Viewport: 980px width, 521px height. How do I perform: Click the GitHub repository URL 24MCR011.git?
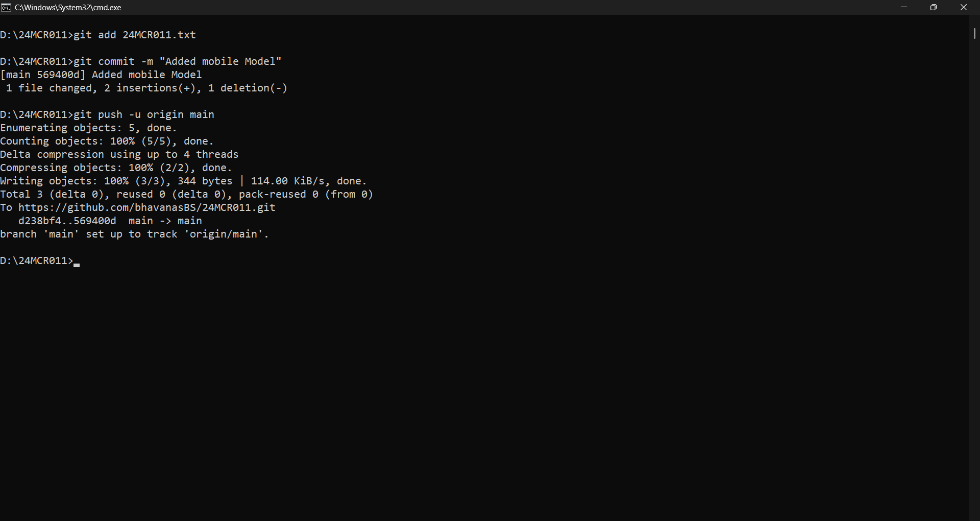click(x=147, y=207)
